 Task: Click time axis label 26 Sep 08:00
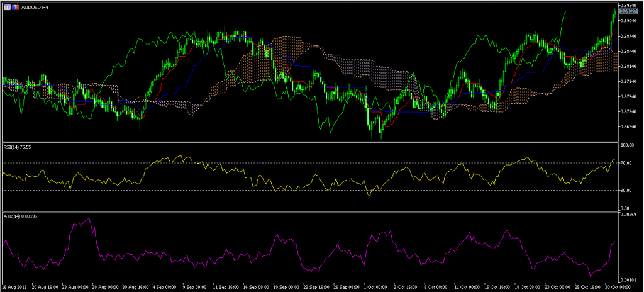tap(346, 287)
